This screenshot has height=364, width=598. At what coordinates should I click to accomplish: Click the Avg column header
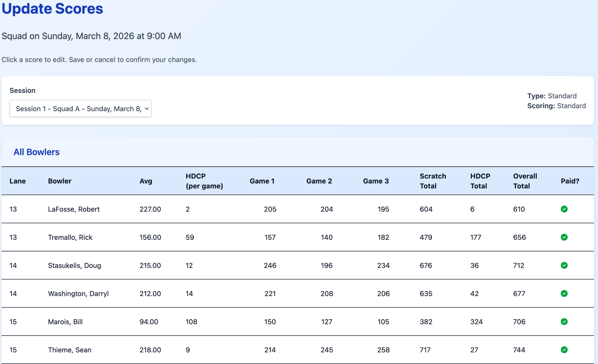click(x=146, y=181)
